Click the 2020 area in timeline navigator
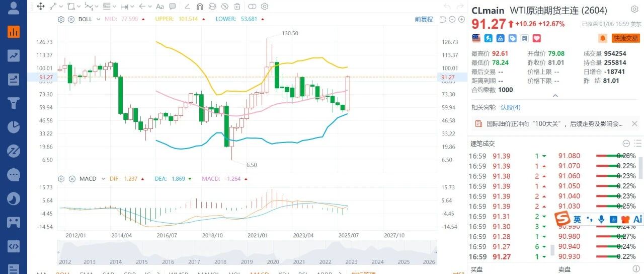The image size is (644, 274). click(273, 262)
